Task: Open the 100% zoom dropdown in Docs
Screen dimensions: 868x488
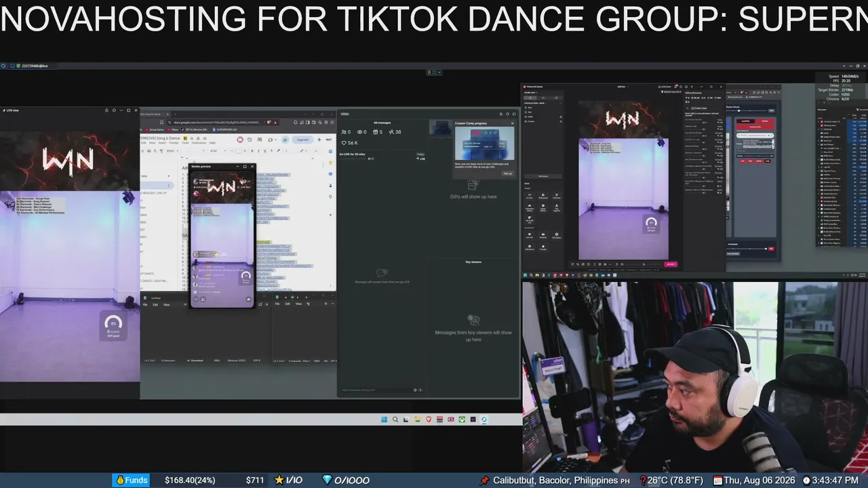Action: [x=171, y=150]
